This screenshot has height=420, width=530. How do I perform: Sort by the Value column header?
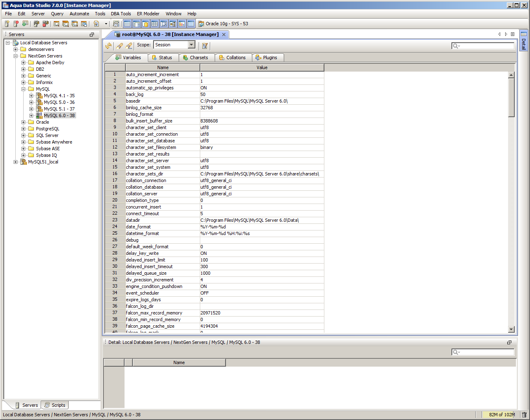tap(262, 67)
